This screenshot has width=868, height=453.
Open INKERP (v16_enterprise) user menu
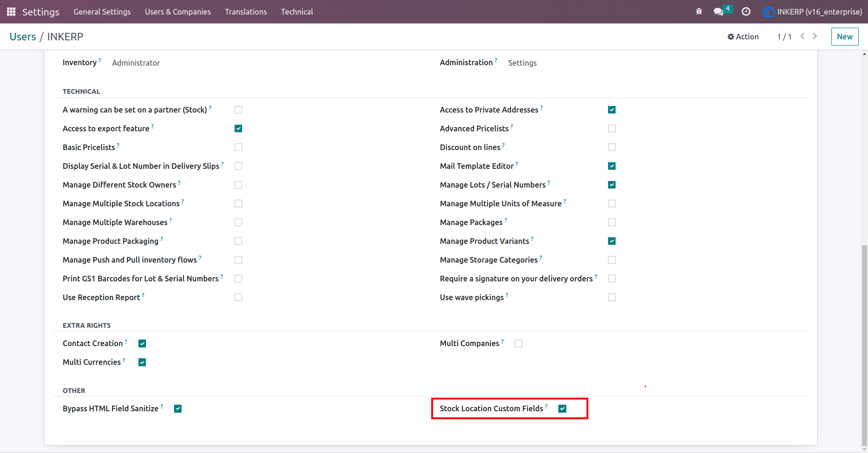[812, 12]
